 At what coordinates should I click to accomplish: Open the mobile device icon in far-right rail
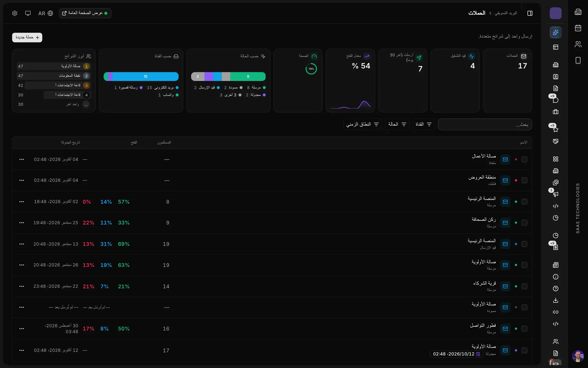click(x=578, y=60)
